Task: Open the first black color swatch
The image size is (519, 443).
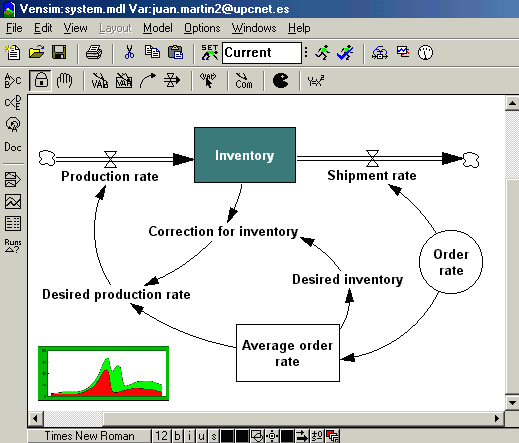Action: point(227,436)
